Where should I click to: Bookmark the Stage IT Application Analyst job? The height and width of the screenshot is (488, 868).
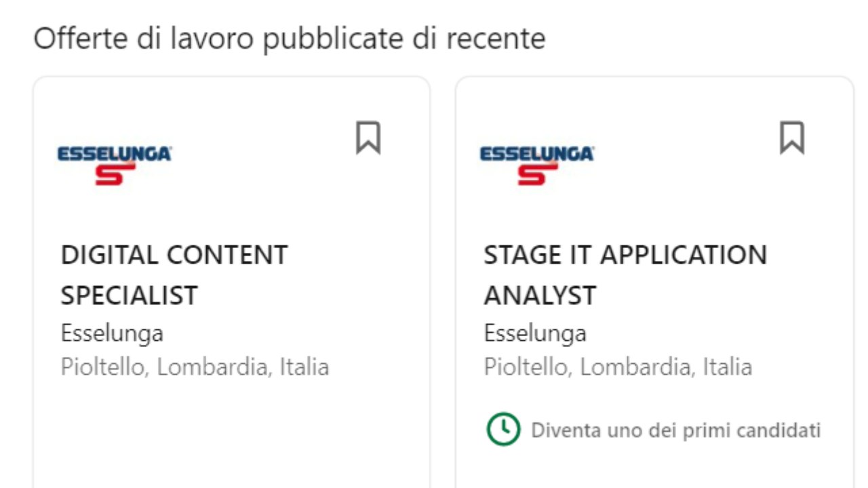point(791,138)
